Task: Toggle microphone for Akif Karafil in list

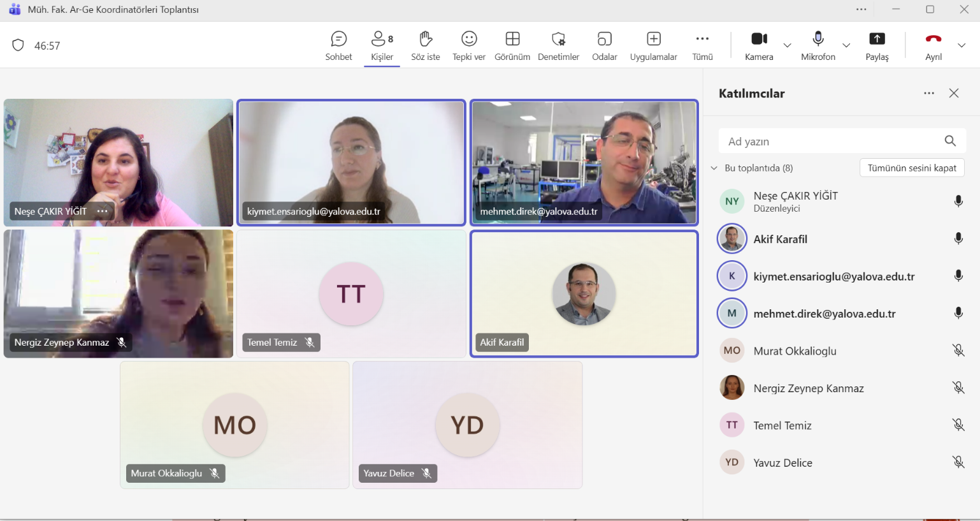Action: tap(958, 239)
